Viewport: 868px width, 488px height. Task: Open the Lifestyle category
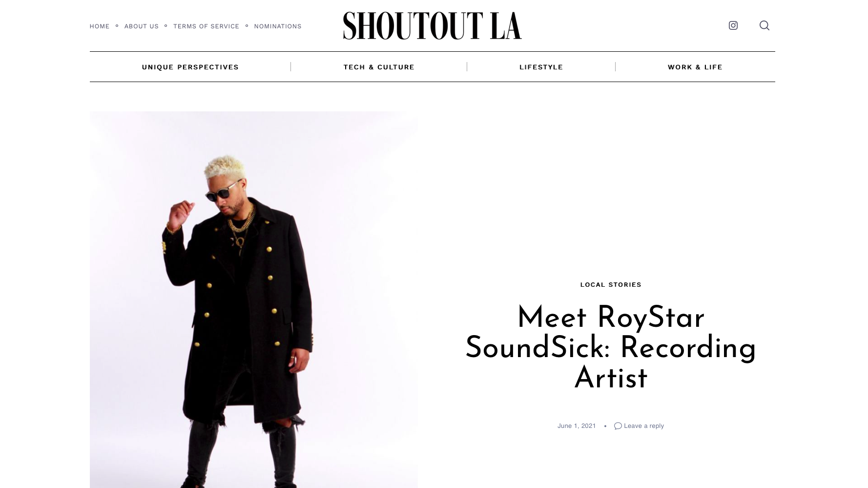[x=541, y=67]
